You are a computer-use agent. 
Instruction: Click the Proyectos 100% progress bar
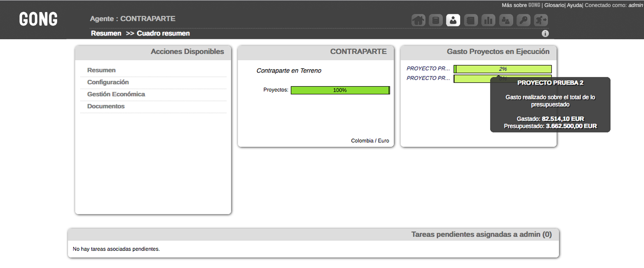coord(340,90)
